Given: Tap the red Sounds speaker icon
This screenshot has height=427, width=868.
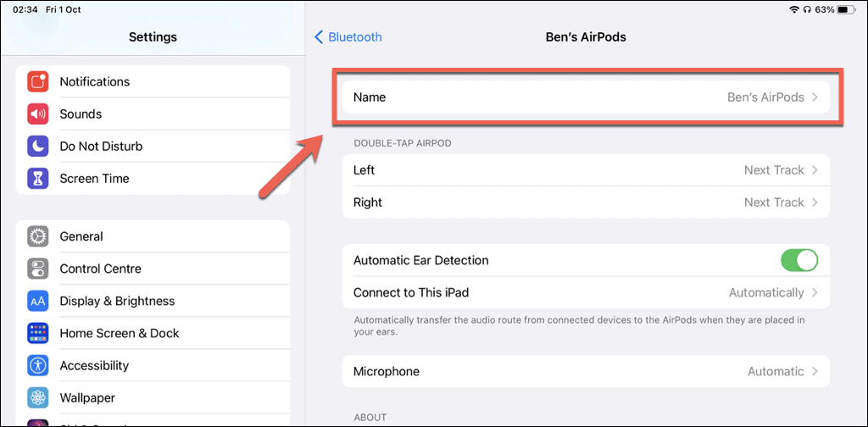Looking at the screenshot, I should pyautogui.click(x=37, y=114).
